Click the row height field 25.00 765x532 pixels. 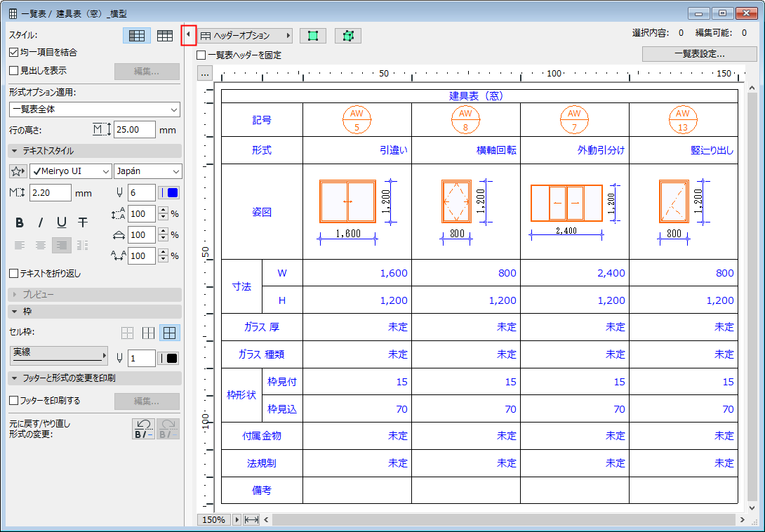[x=135, y=130]
